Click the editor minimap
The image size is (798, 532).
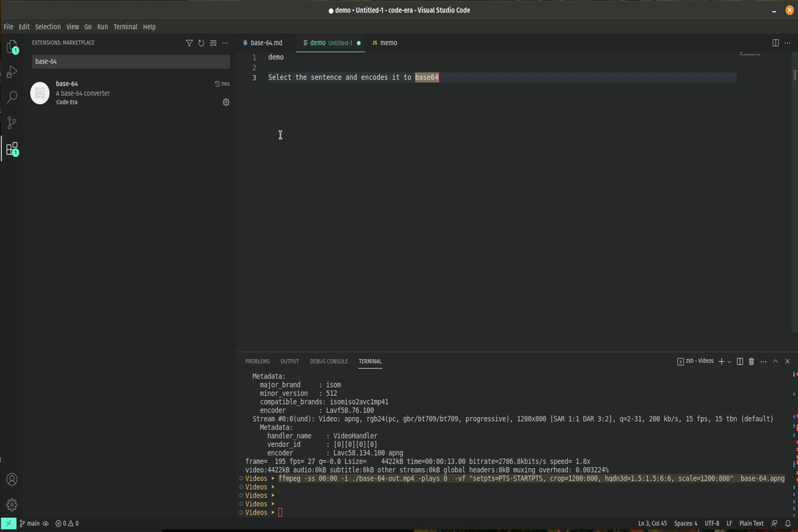click(750, 54)
